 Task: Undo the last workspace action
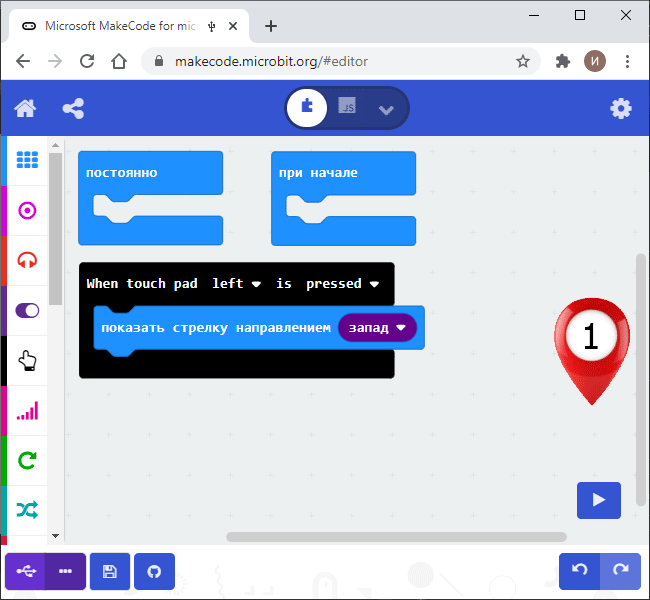(x=580, y=571)
